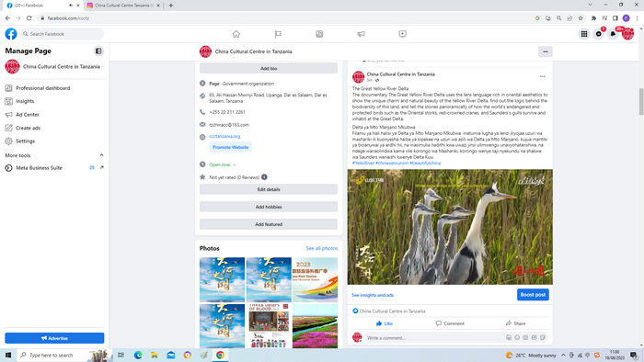Open File Explorer from the taskbar
Image resolution: width=644 pixels, height=362 pixels.
coord(155,355)
